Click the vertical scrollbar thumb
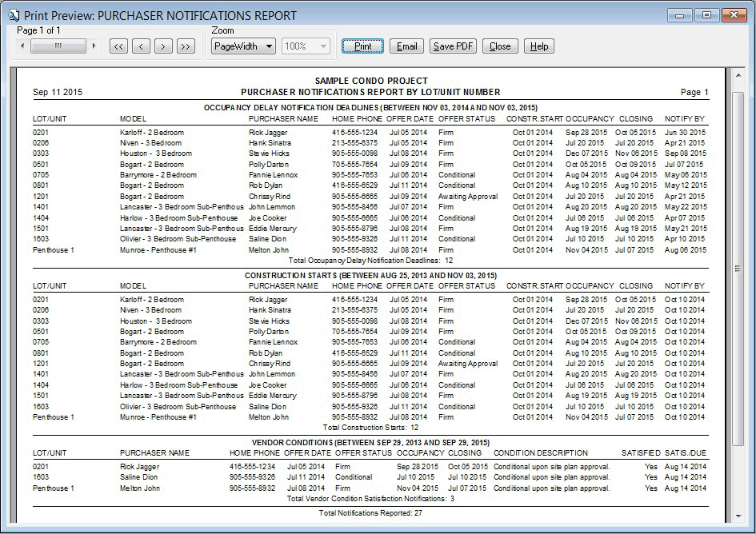The width and height of the screenshot is (756, 534). pyautogui.click(x=738, y=268)
